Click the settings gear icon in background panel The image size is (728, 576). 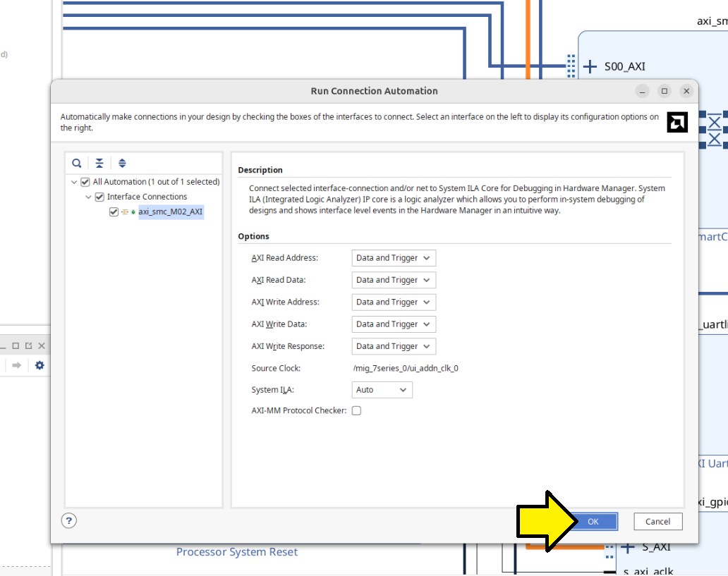coord(40,365)
